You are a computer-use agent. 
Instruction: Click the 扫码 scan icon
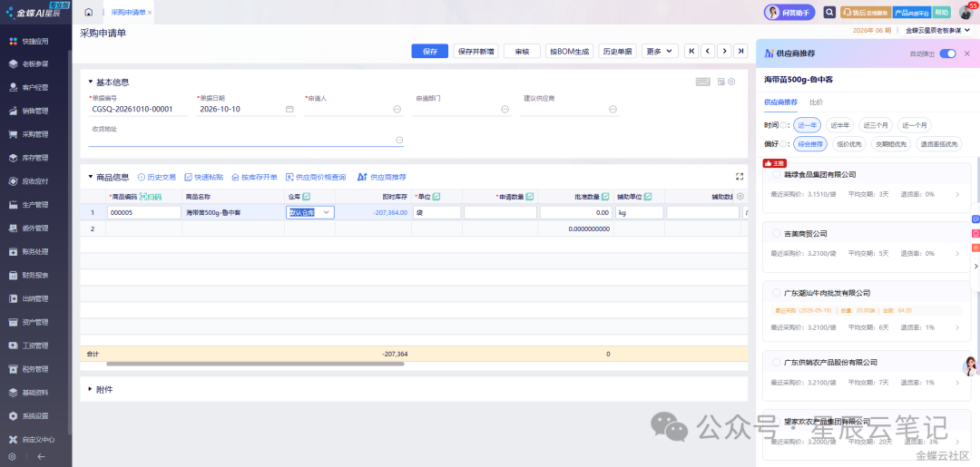(x=150, y=197)
